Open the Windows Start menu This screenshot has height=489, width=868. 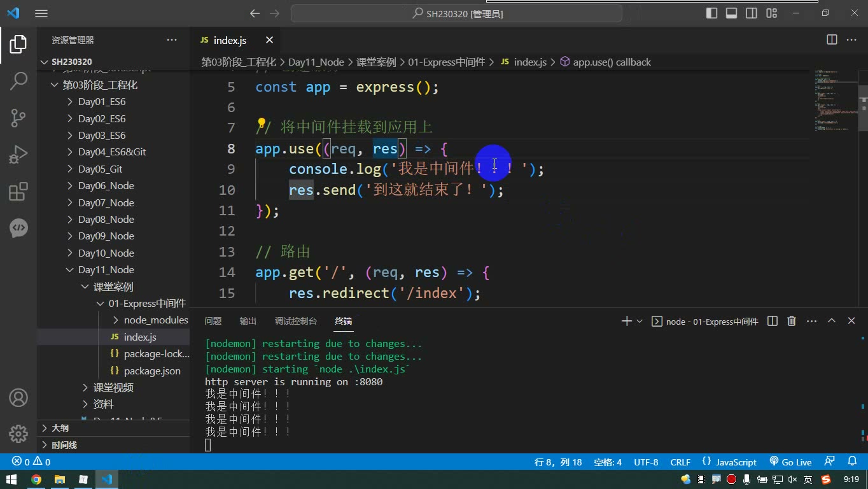click(x=11, y=479)
